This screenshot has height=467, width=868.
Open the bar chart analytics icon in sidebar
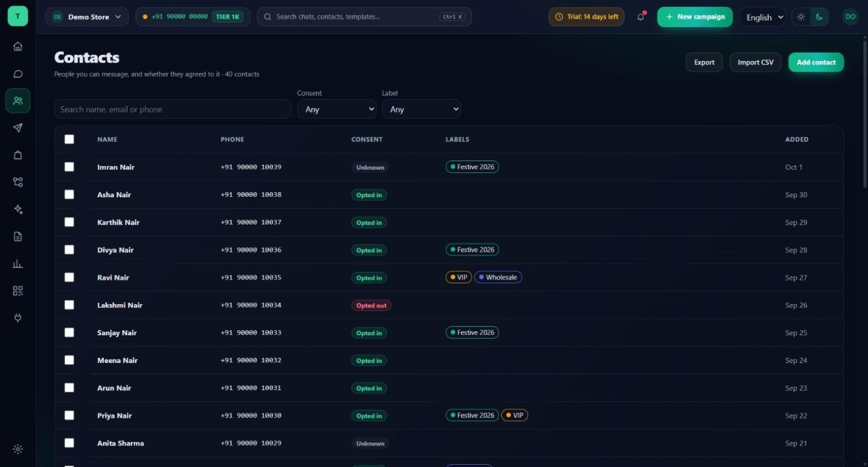point(18,263)
